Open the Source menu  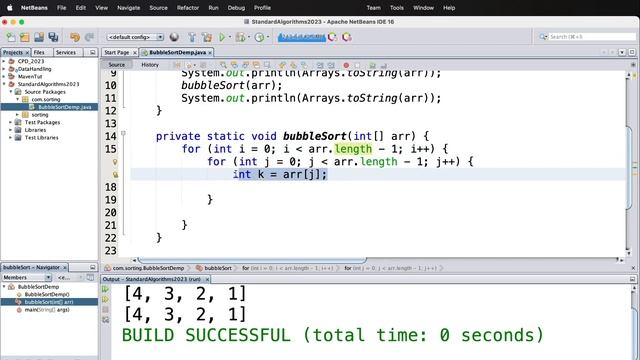click(158, 8)
